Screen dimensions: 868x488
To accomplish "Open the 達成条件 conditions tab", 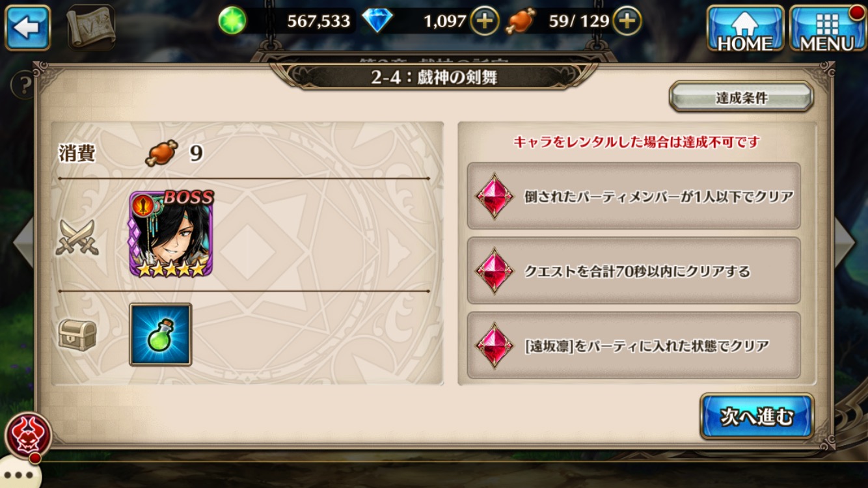I will click(741, 98).
